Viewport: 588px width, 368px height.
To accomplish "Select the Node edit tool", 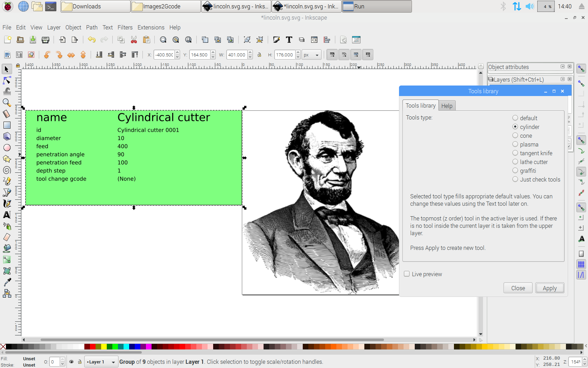I will pos(7,81).
